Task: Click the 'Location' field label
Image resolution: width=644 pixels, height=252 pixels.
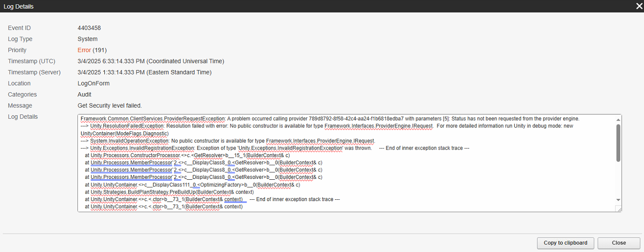Action: (19, 84)
